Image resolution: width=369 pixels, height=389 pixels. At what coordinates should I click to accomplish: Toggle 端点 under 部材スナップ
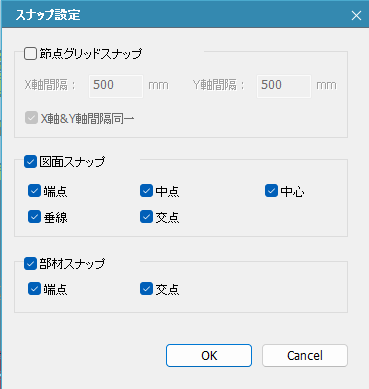[x=34, y=289]
